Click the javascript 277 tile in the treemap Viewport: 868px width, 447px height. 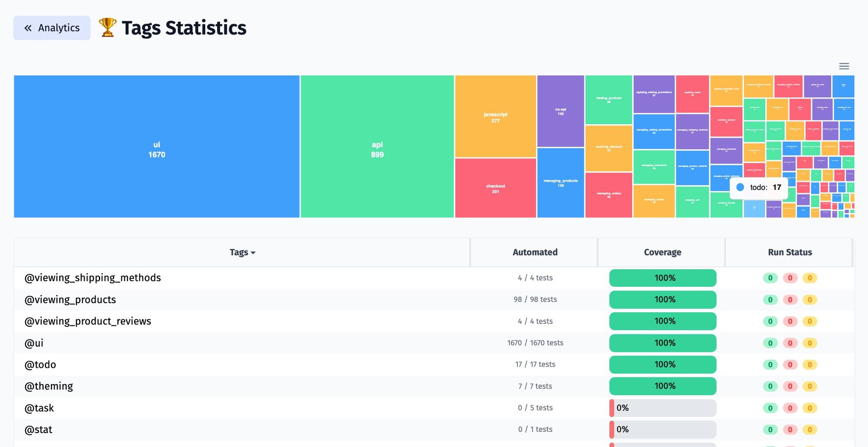pos(495,117)
